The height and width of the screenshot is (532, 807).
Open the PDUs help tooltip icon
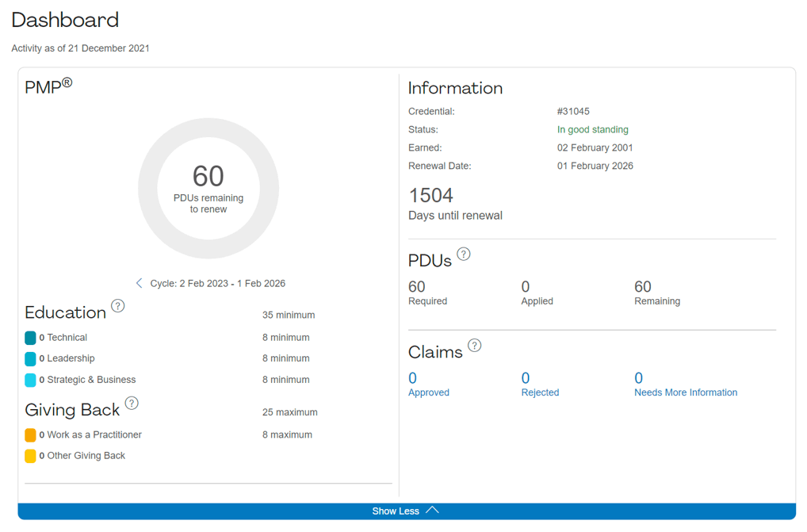pos(464,255)
